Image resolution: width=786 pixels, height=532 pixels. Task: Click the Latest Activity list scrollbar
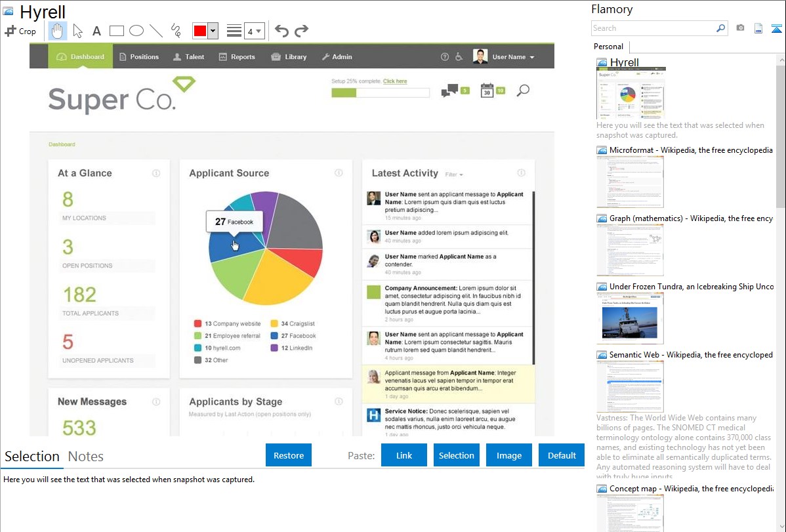click(x=533, y=278)
